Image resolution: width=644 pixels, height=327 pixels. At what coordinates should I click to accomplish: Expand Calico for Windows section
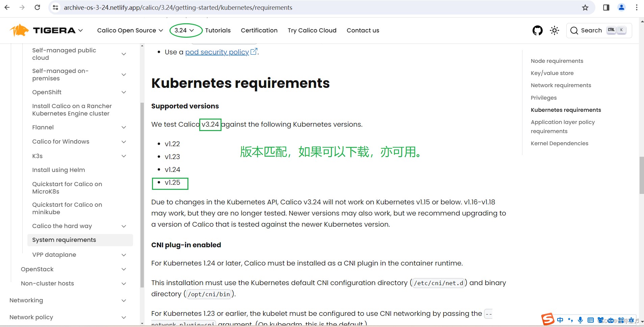click(124, 142)
